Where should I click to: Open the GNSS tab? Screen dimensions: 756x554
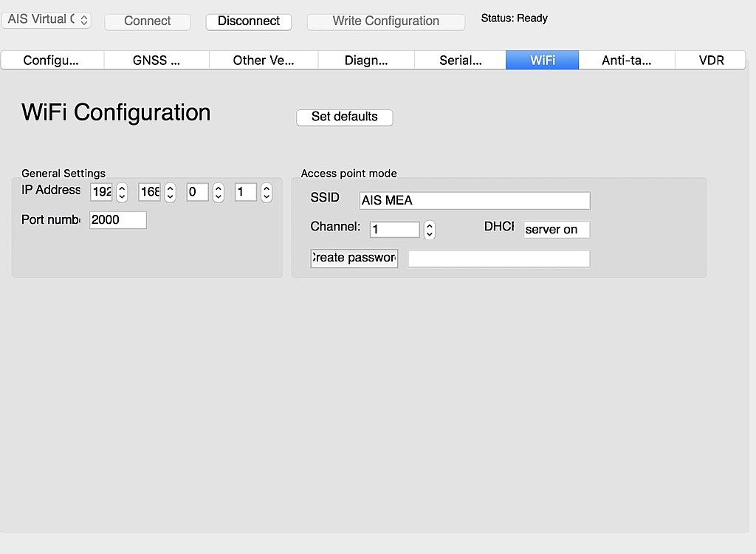(157, 61)
